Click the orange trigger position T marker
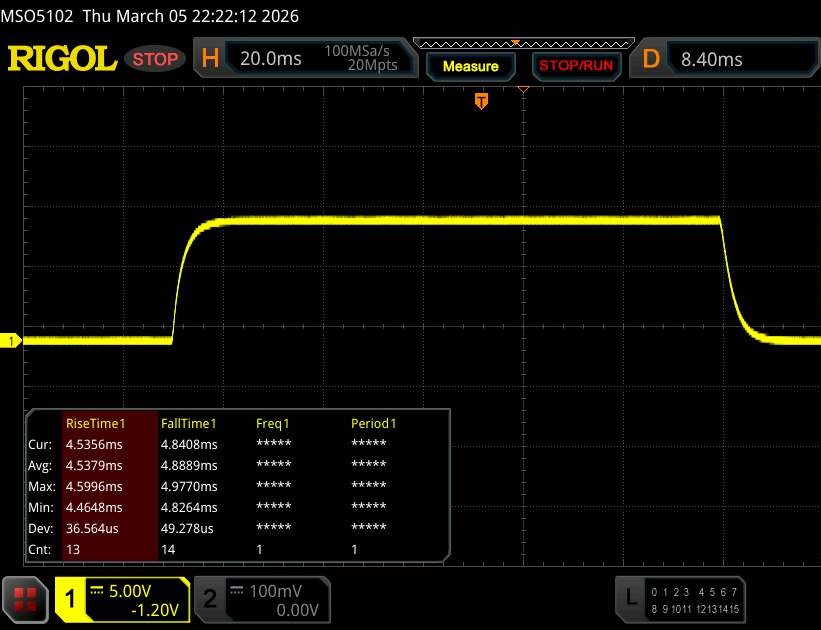This screenshot has width=821, height=630. (x=481, y=101)
